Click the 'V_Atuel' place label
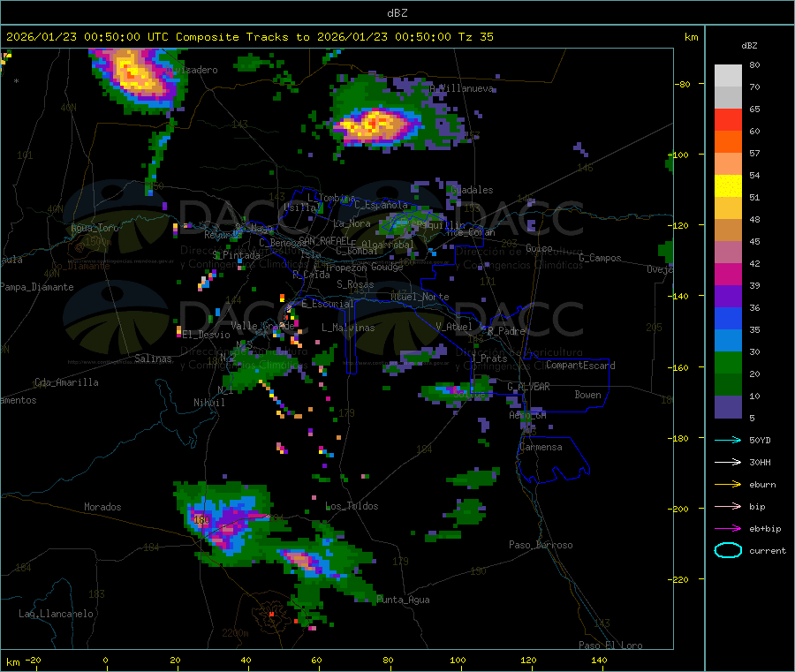 pos(454,327)
